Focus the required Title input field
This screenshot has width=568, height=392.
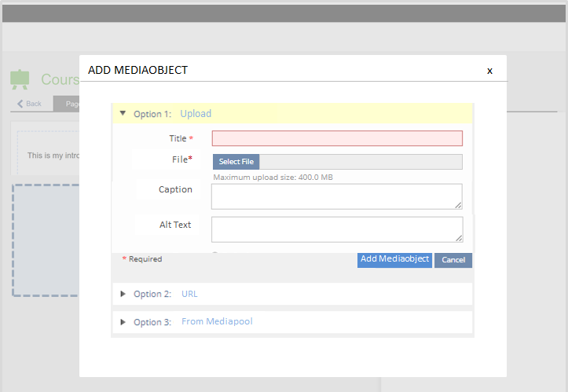pyautogui.click(x=337, y=138)
